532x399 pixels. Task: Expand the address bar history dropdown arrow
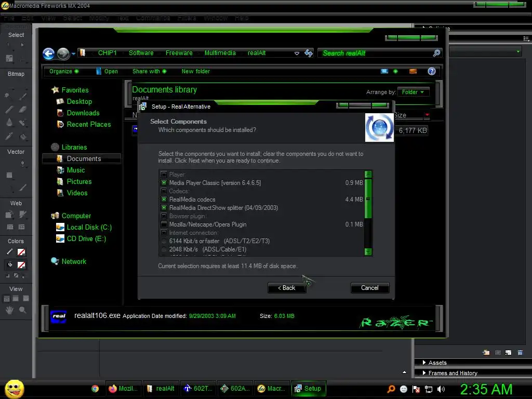297,54
